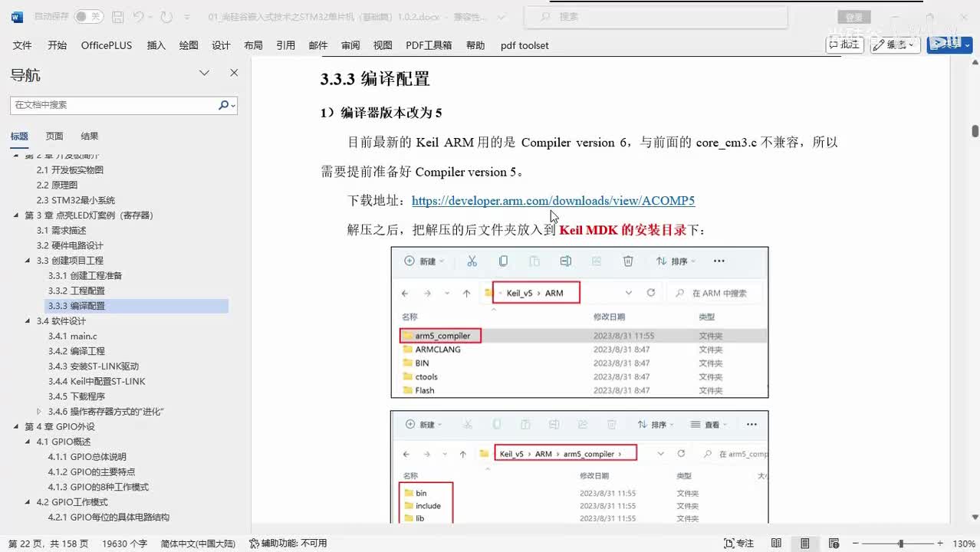Collapse the 3.3 创建项目工程 heading
This screenshot has height=552, width=980.
coord(28,261)
